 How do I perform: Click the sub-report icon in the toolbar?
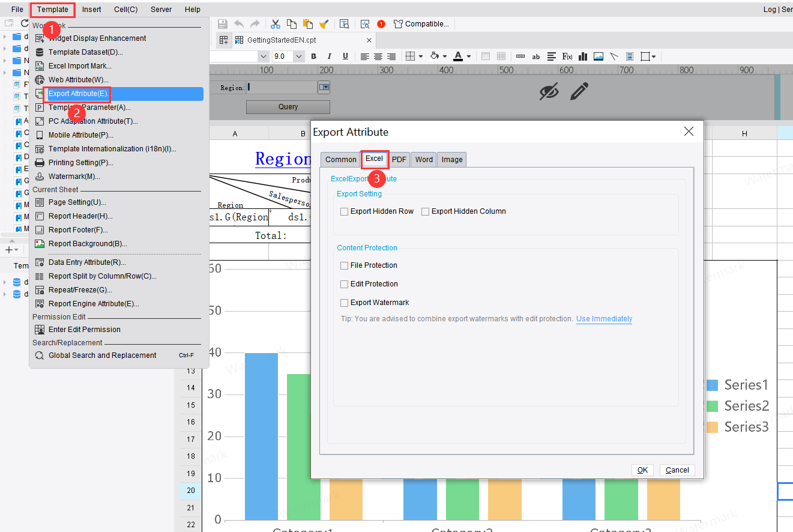pos(630,56)
